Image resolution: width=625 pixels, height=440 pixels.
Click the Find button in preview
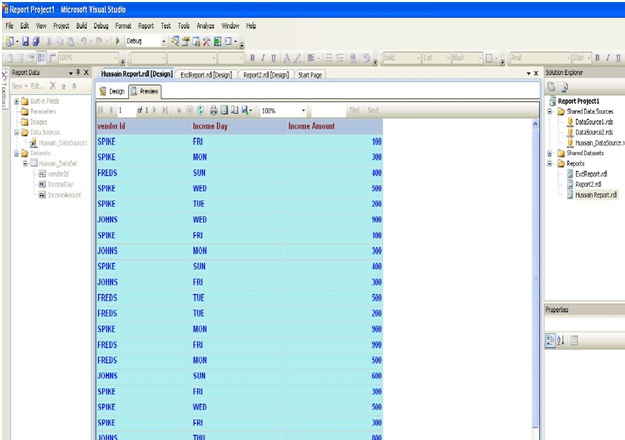point(354,110)
